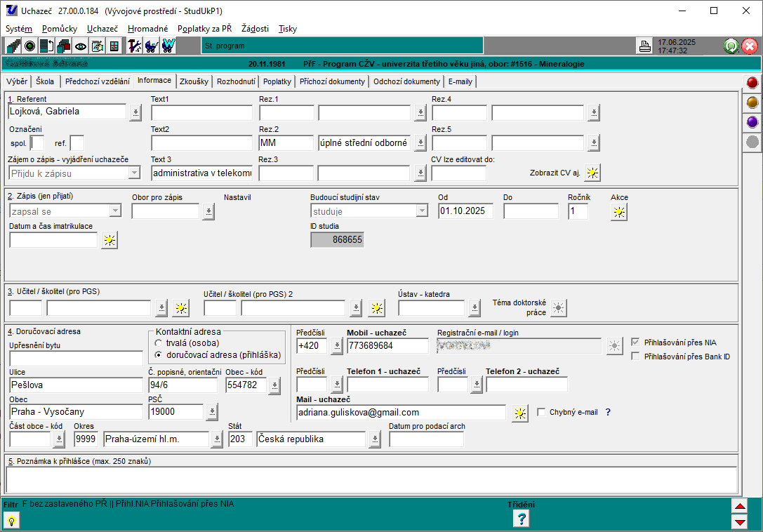Open the Hromadné menu
Viewport: 763px width, 532px height.
[147, 29]
